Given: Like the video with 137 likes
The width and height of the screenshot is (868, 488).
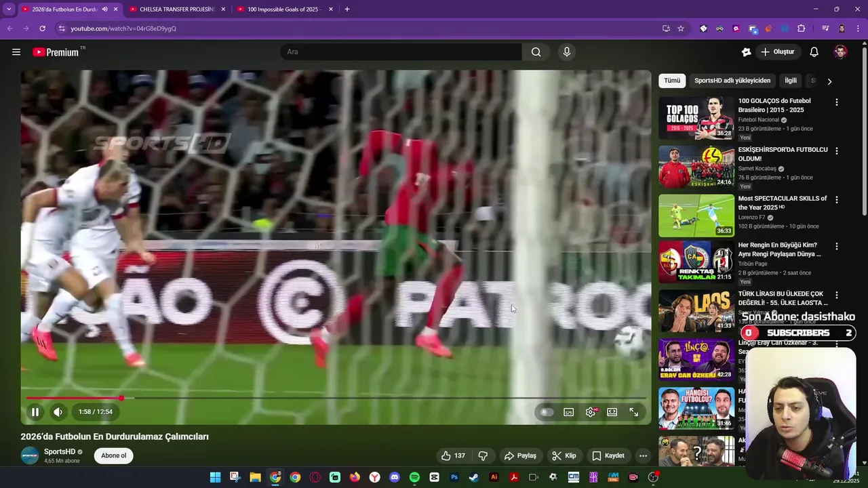Looking at the screenshot, I should pos(453,455).
